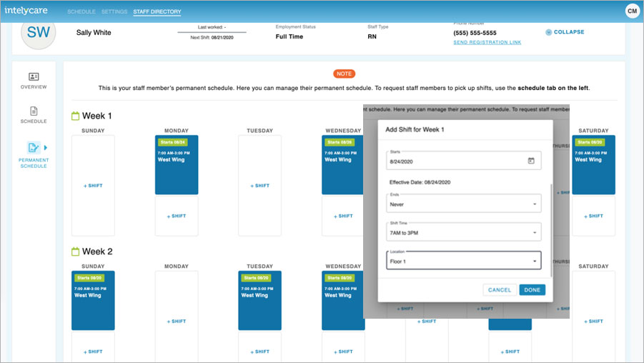
Task: Click the Week 2 calendar icon
Action: [x=76, y=252]
